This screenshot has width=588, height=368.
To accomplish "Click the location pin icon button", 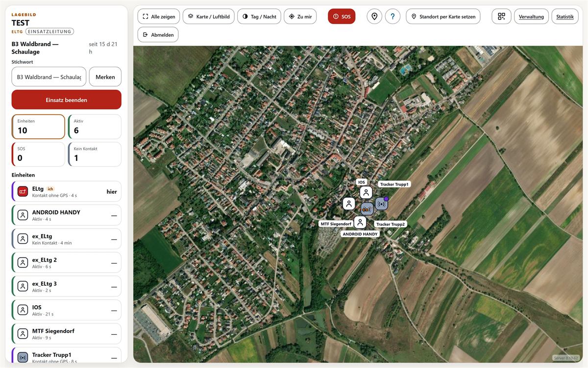I will (374, 16).
